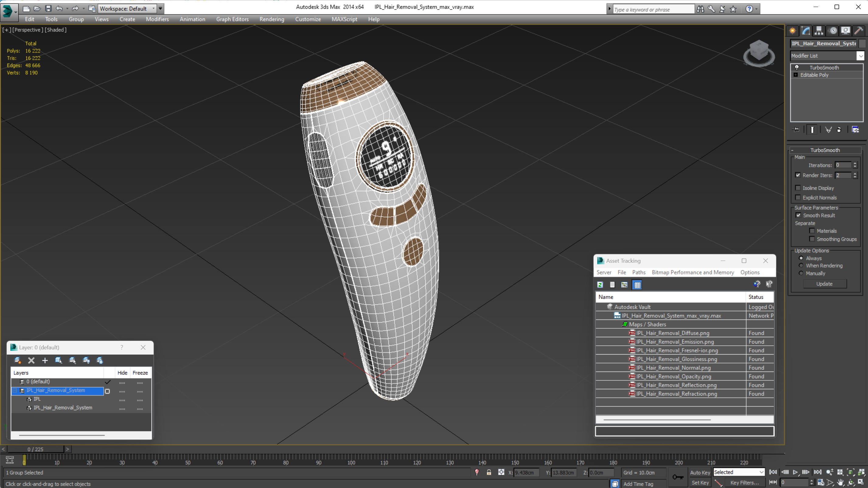868x488 pixels.
Task: Select Manually update option
Action: click(801, 273)
